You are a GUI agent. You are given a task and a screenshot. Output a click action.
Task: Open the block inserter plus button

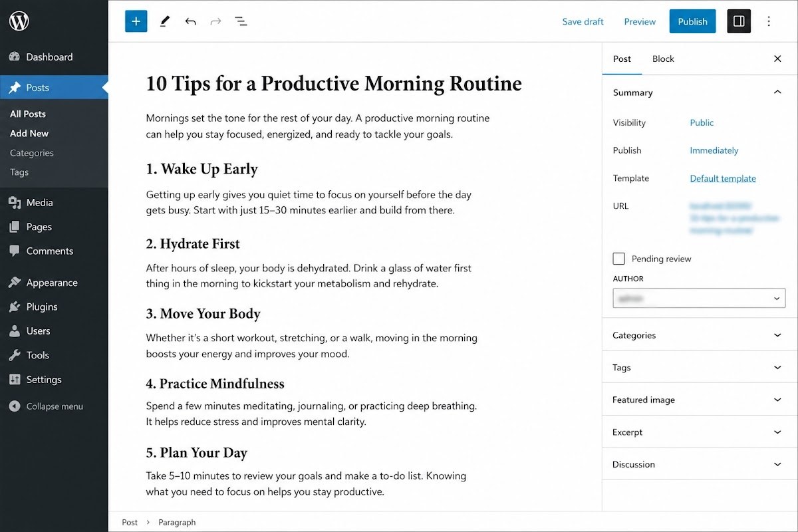(136, 21)
